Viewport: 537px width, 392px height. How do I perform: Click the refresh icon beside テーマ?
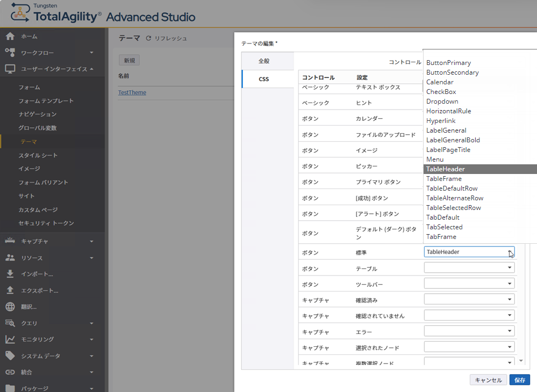point(149,39)
